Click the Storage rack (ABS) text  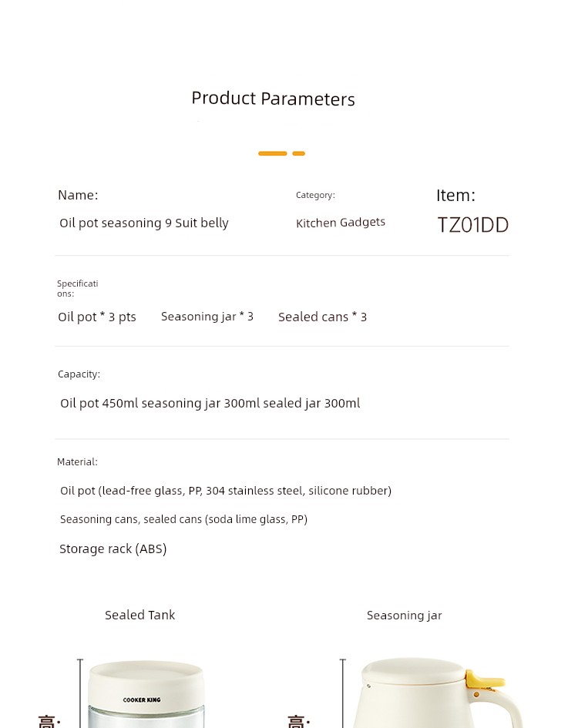113,549
